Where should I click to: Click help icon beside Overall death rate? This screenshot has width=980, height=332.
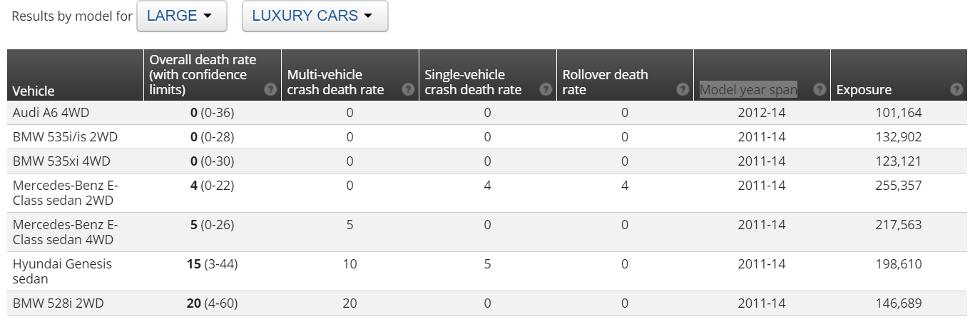[x=270, y=90]
